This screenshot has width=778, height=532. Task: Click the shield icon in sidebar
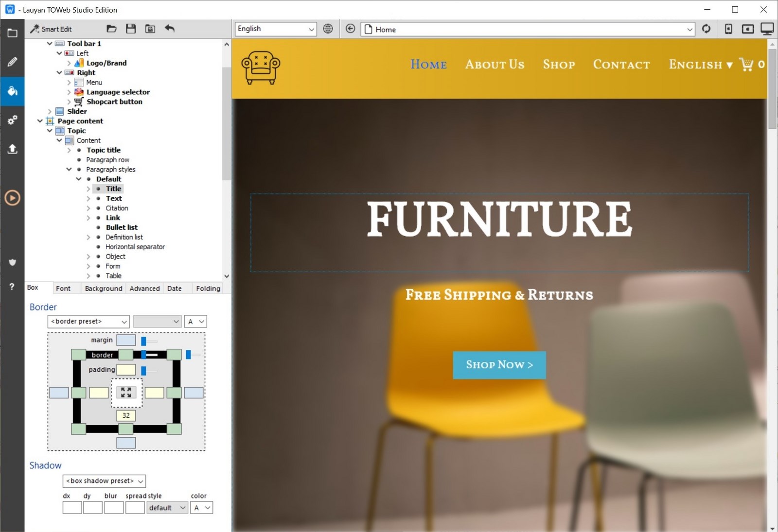[x=12, y=262]
